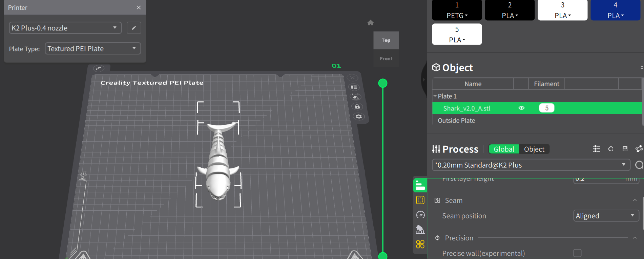Open plate settings gear icon
The image size is (644, 259).
pyautogui.click(x=358, y=117)
